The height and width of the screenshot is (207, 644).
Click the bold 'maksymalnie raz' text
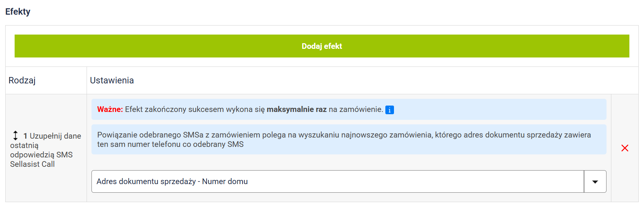click(x=297, y=109)
